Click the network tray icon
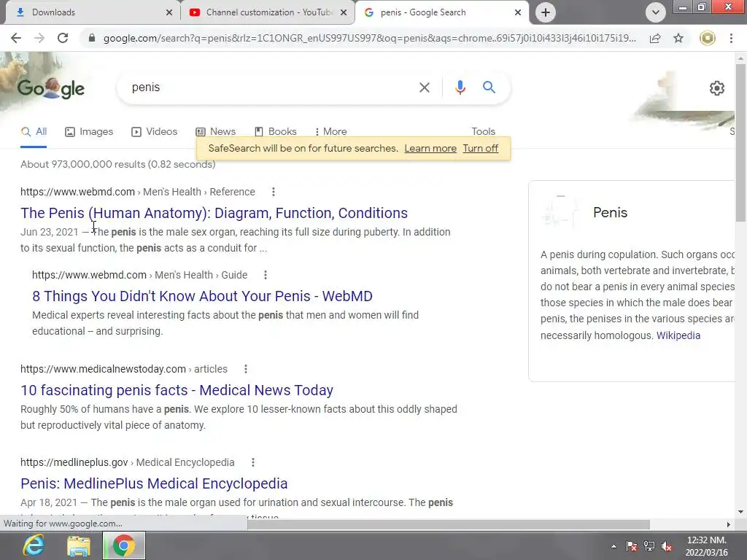This screenshot has width=747, height=560. (649, 546)
